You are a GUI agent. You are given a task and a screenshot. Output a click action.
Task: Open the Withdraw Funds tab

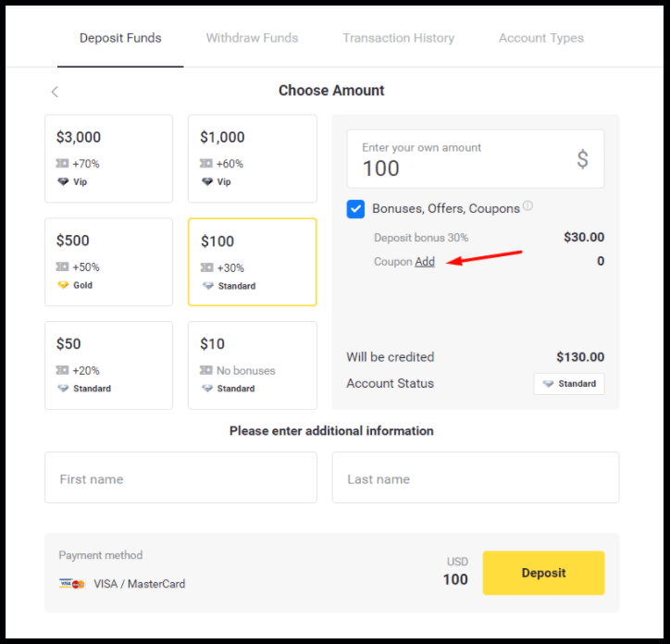tap(252, 39)
